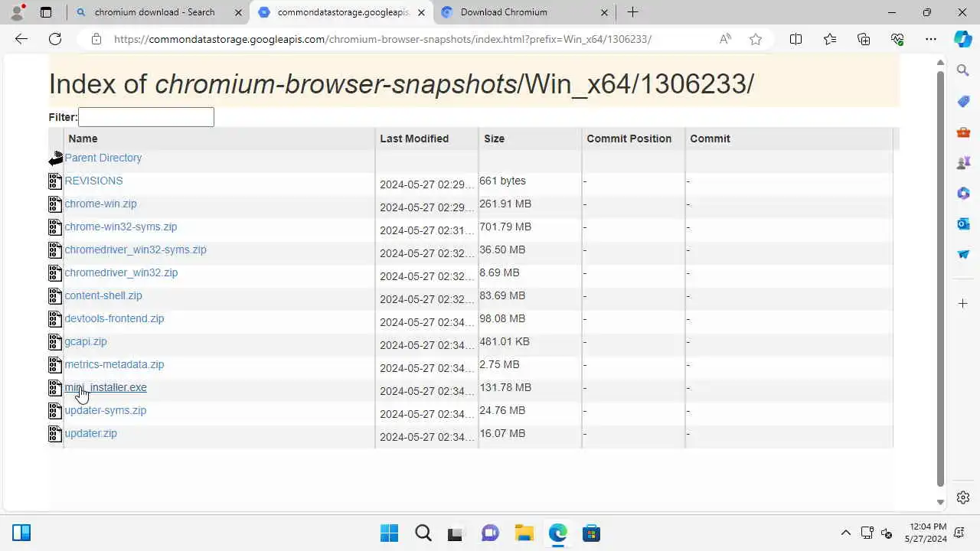Download content-shell.zip

click(103, 295)
